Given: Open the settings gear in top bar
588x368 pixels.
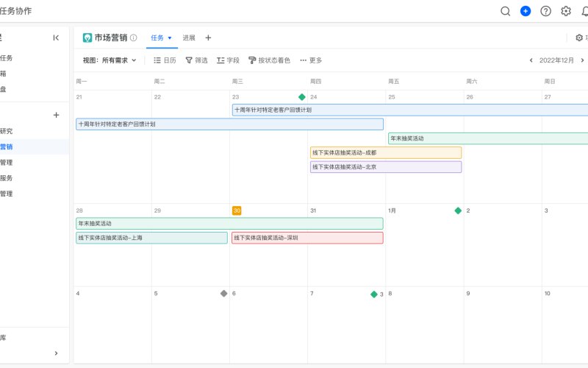Looking at the screenshot, I should pyautogui.click(x=566, y=11).
